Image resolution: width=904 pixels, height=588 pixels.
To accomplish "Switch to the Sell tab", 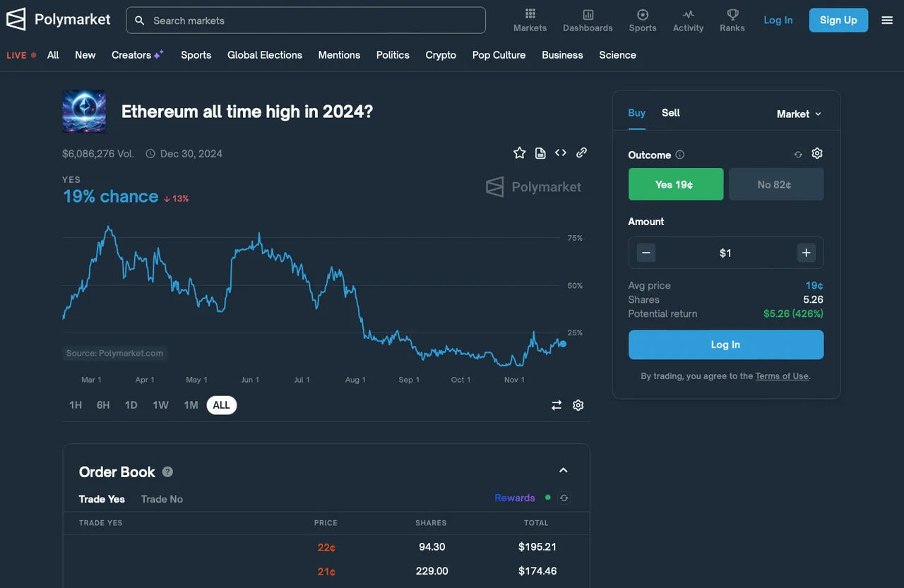I will [671, 113].
